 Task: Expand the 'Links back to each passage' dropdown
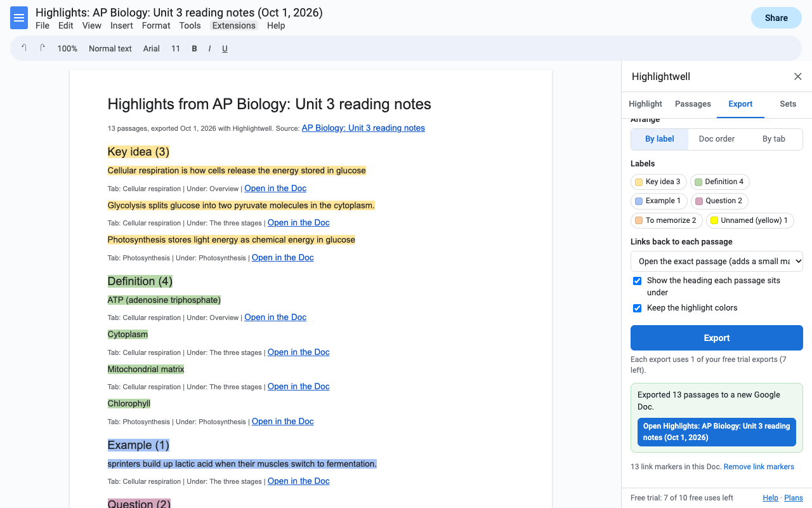(717, 261)
